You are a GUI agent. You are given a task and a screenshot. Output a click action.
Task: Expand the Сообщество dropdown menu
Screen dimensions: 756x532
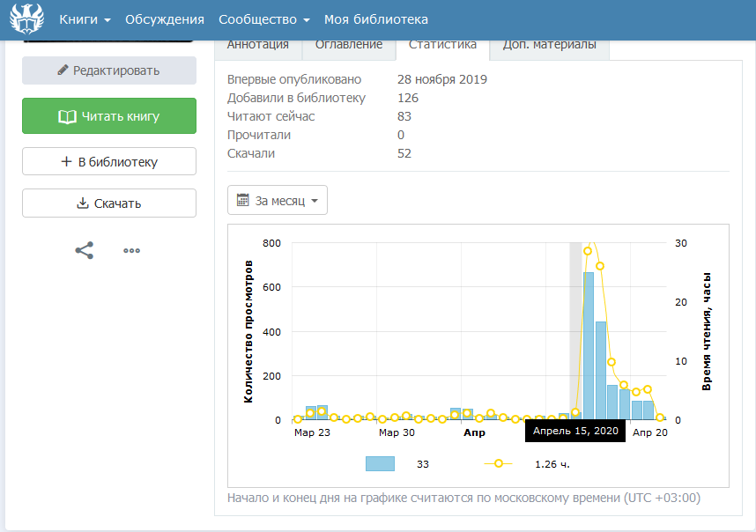pos(263,19)
